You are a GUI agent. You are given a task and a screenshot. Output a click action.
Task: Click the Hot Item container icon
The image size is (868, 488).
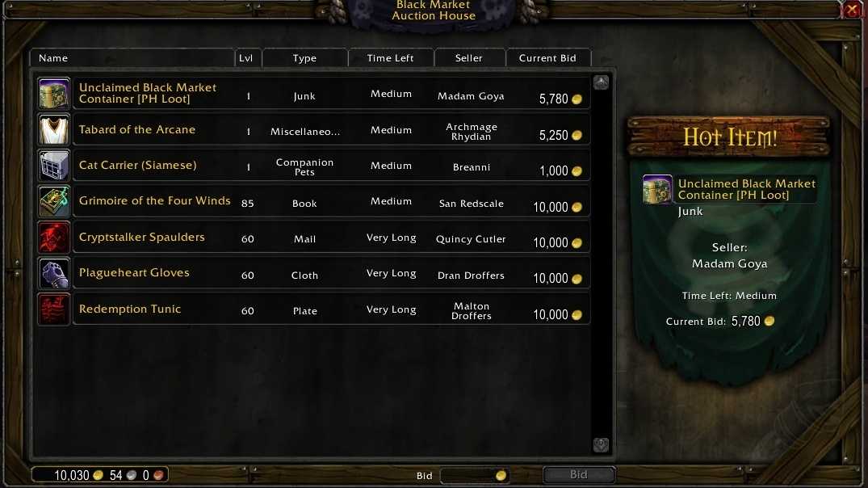coord(657,189)
